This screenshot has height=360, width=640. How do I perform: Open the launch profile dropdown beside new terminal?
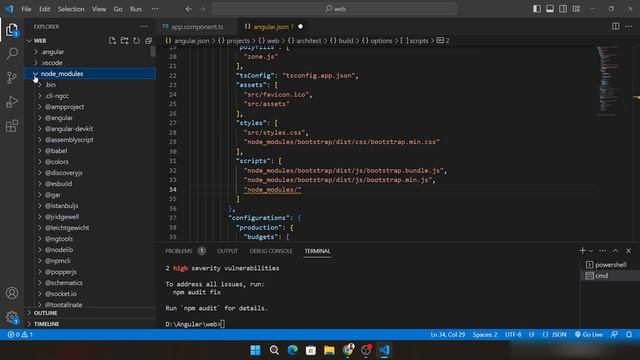[591, 251]
